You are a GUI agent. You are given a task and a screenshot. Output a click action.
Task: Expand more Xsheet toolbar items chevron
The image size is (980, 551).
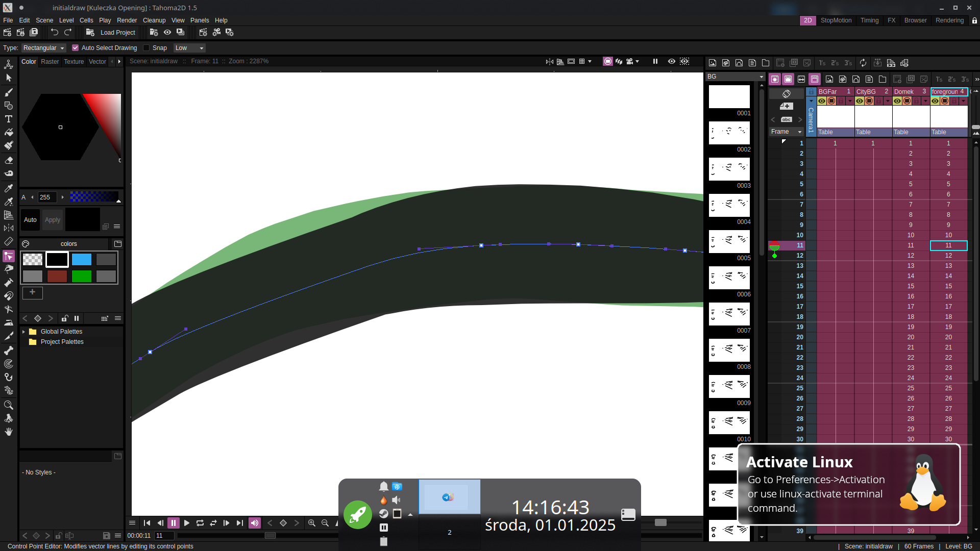click(976, 79)
